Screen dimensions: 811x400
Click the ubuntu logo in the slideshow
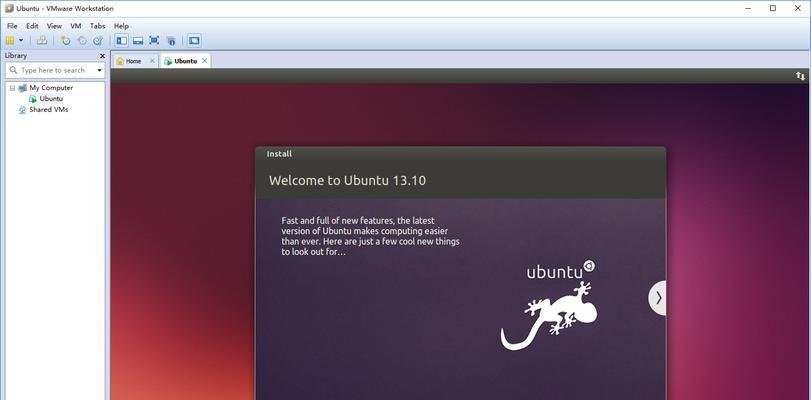[561, 270]
